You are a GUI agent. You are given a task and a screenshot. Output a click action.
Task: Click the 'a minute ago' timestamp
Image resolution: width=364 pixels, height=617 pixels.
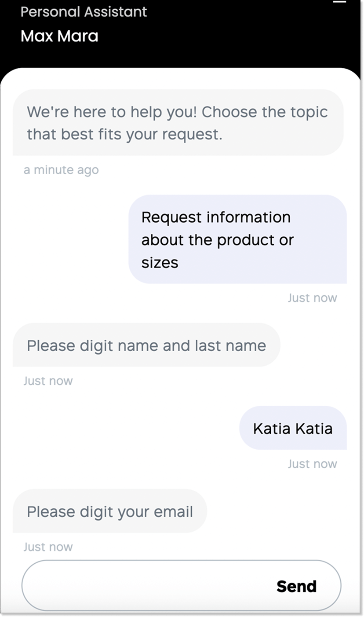tap(61, 170)
